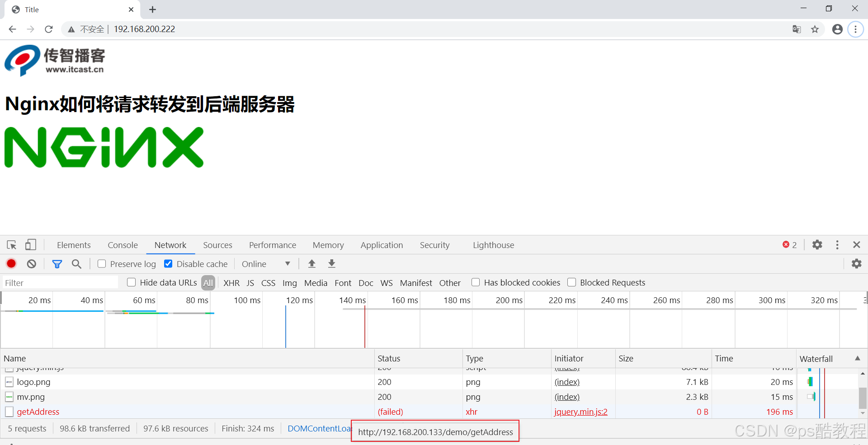
Task: Open the Application tab
Action: [x=382, y=245]
